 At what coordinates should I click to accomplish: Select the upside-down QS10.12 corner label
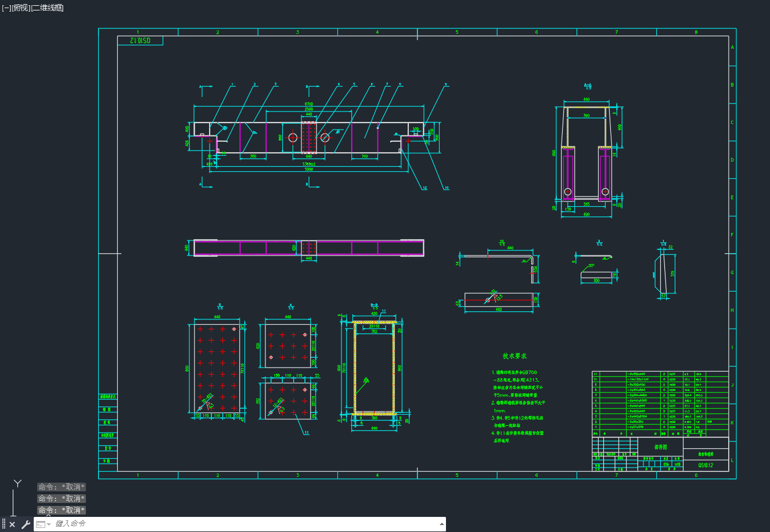tap(140, 41)
